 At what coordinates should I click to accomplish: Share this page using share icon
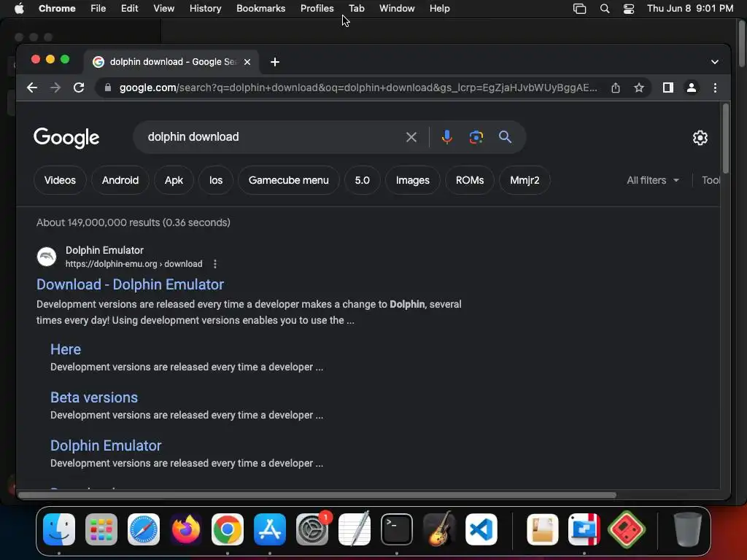pyautogui.click(x=616, y=87)
